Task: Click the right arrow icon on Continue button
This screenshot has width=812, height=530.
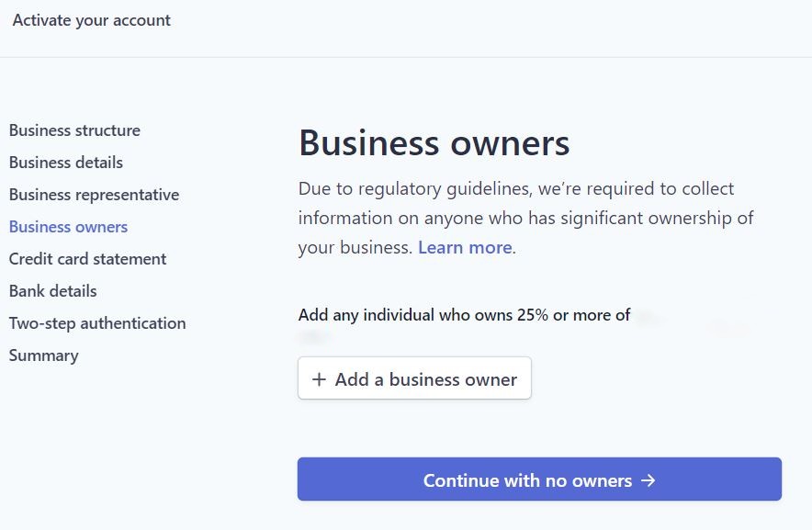Action: click(648, 480)
